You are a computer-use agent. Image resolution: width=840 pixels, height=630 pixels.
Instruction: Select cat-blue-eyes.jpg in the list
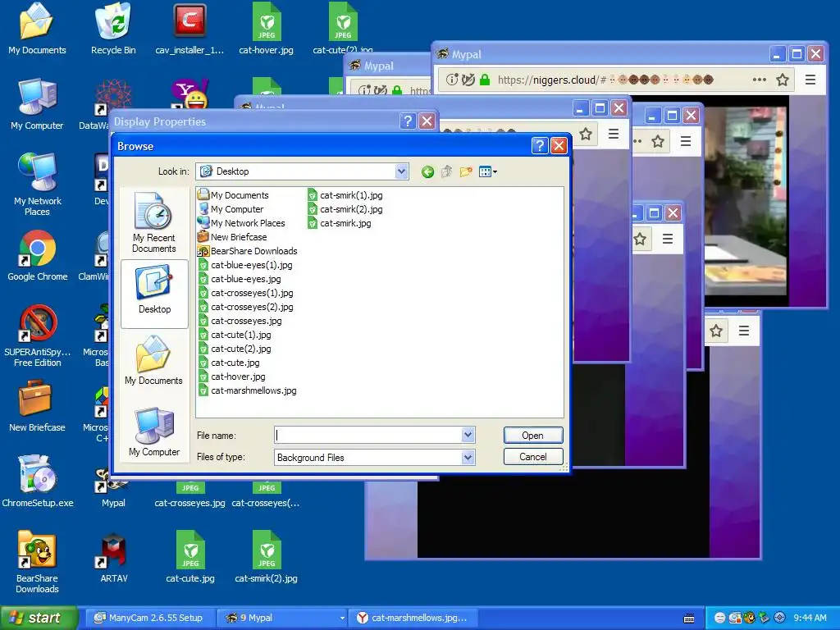pyautogui.click(x=240, y=279)
